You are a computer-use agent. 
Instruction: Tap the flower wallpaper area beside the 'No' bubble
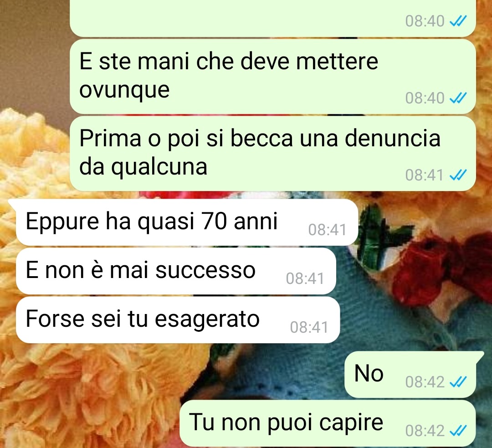pyautogui.click(x=173, y=375)
